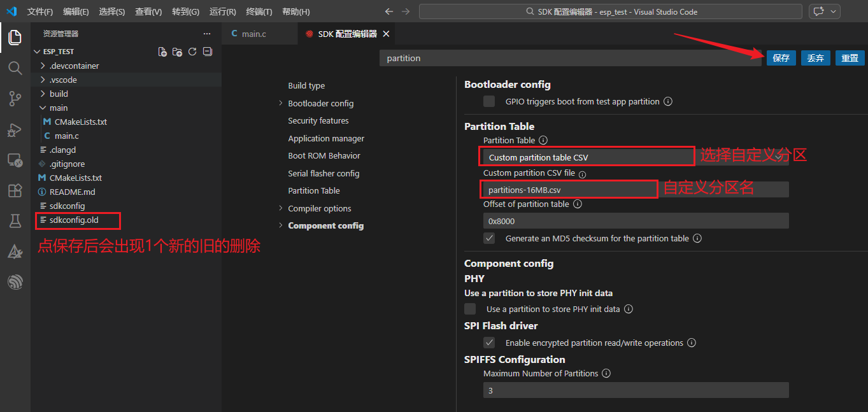Click the 保存 save button
Screen dimensions: 868x412
781,58
